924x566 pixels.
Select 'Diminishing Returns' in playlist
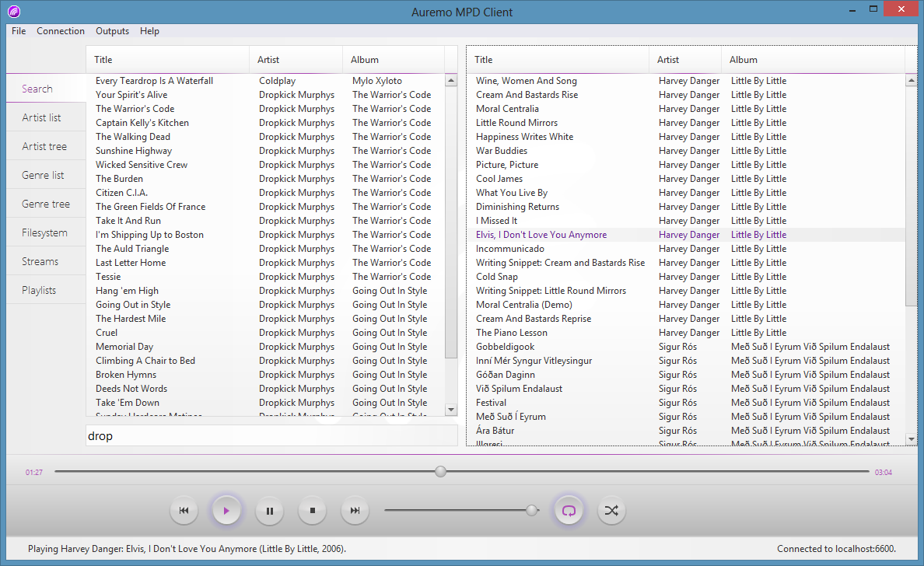click(687, 207)
